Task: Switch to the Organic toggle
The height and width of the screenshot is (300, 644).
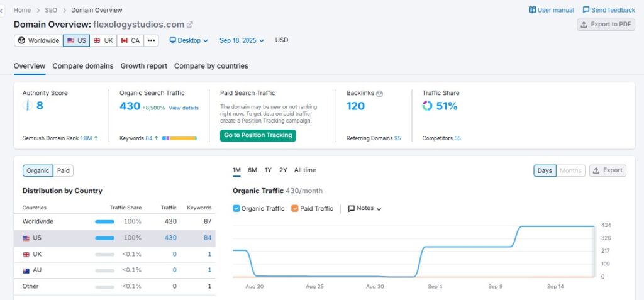Action: (x=38, y=170)
